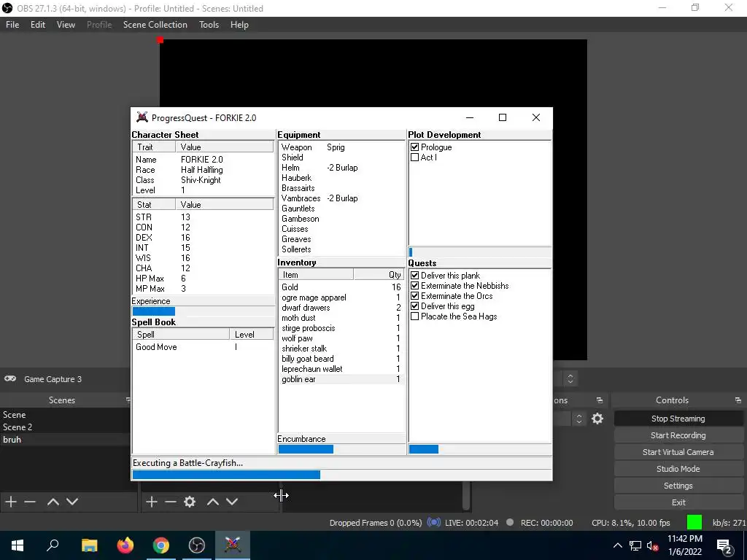Click the transition duration stepper

(578, 419)
